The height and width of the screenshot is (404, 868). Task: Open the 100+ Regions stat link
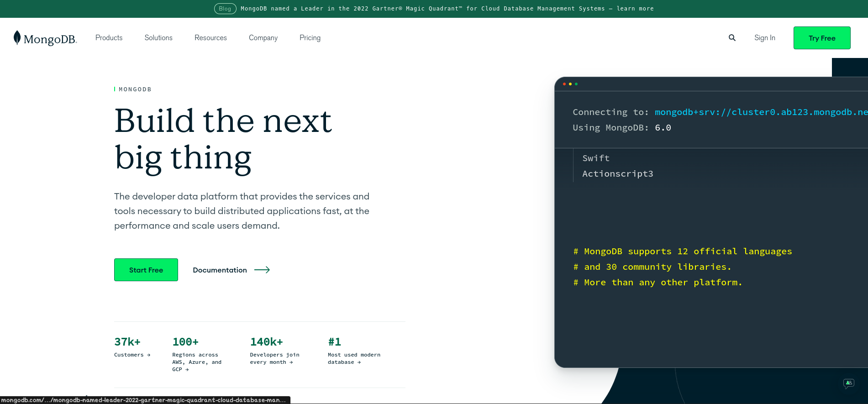pyautogui.click(x=197, y=354)
